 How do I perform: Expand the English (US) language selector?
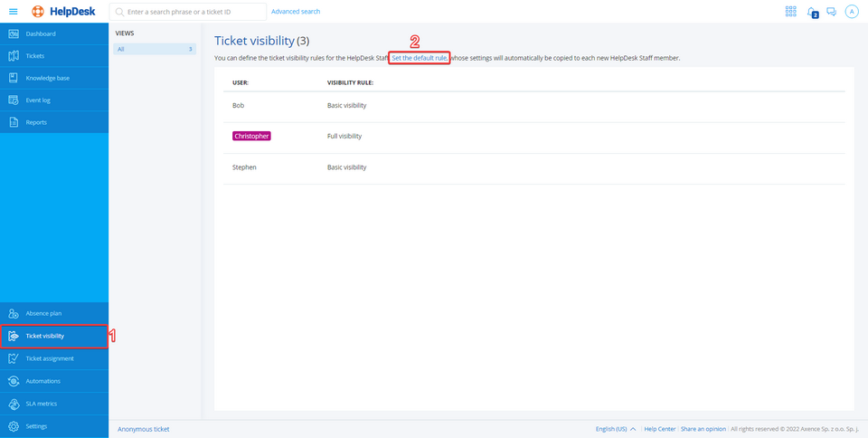click(x=615, y=429)
